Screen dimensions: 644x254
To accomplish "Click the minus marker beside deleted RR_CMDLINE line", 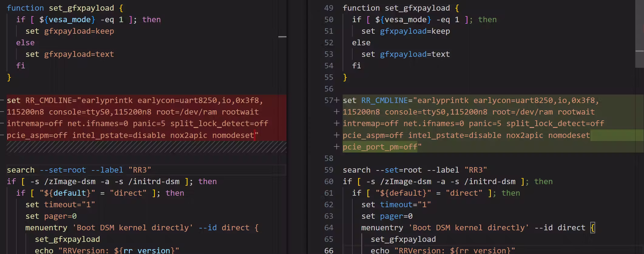I will click(2, 100).
